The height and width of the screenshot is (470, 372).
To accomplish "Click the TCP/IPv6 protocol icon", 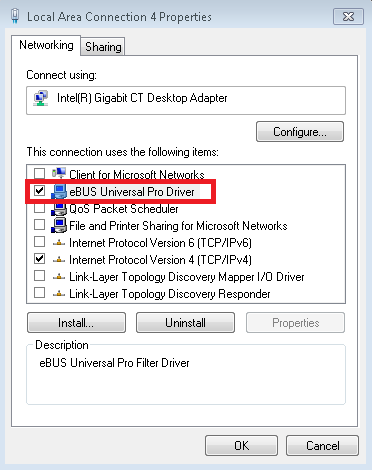I will click(x=59, y=243).
